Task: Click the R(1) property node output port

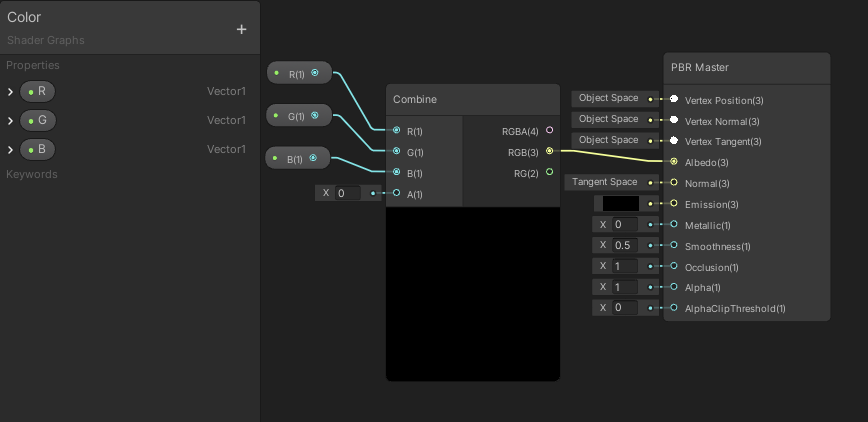Action: point(315,73)
